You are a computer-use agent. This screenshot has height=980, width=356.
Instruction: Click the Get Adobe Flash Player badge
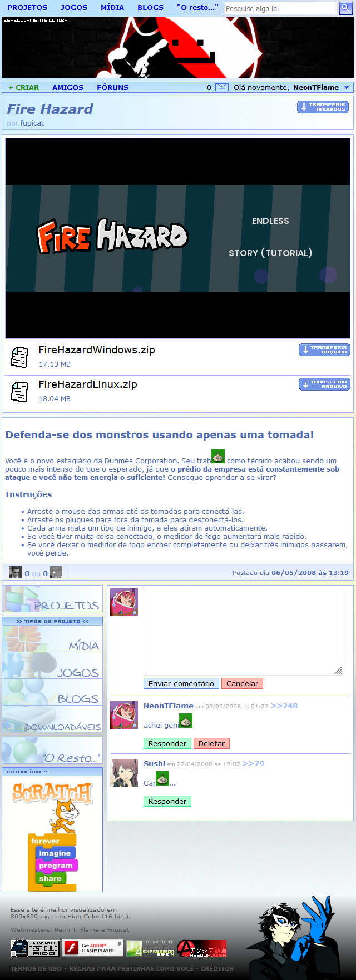pyautogui.click(x=92, y=948)
